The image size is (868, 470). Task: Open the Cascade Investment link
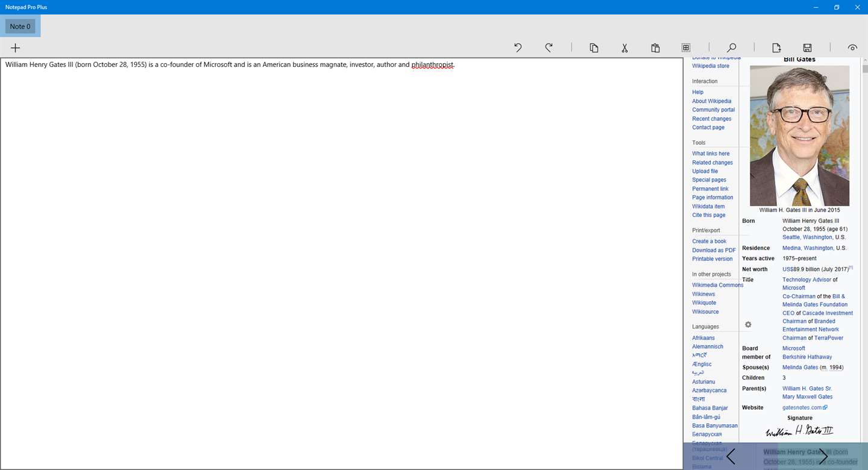(828, 313)
